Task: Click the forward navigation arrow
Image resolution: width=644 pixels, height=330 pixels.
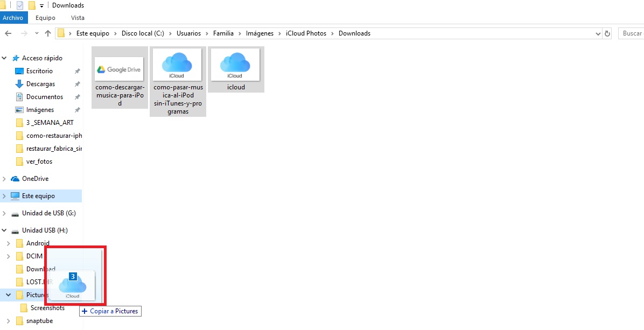Action: pyautogui.click(x=24, y=34)
